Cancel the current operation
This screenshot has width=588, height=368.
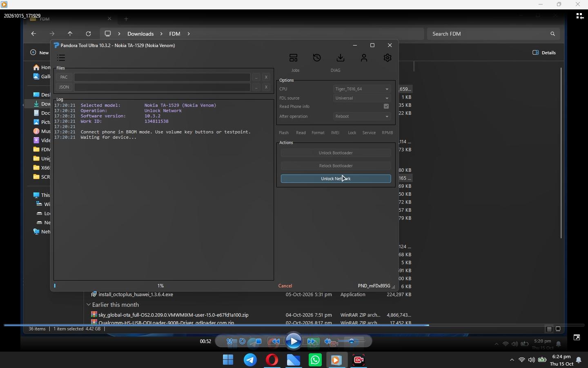click(x=285, y=286)
